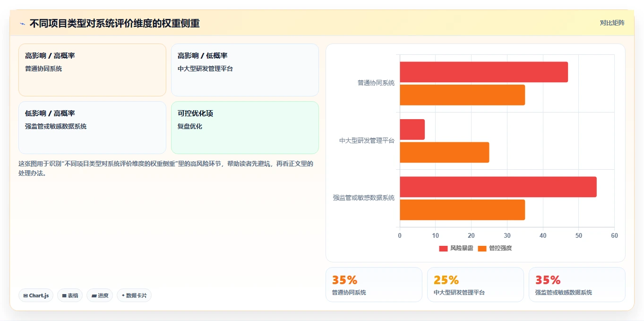644x321 pixels.
Task: Click the 复盘优化 text in the green card
Action: pyautogui.click(x=190, y=127)
